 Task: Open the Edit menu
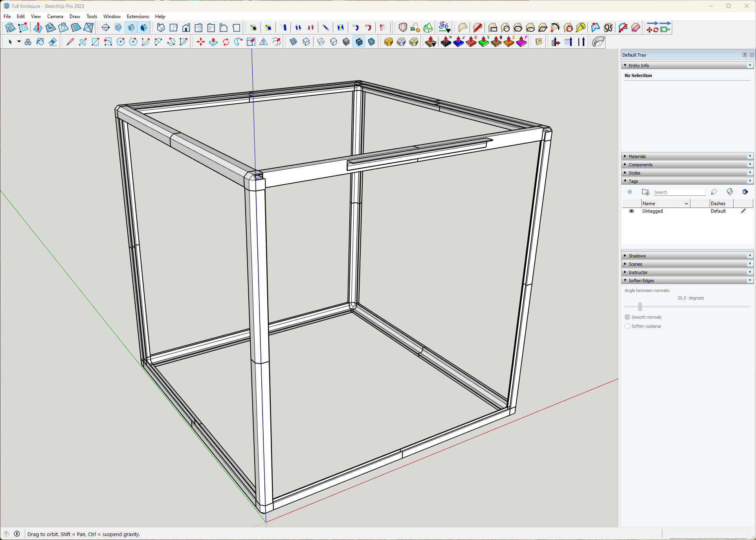(x=21, y=17)
